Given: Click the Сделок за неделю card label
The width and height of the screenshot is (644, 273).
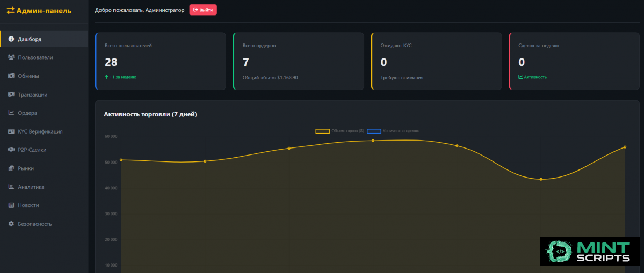Looking at the screenshot, I should tap(538, 46).
